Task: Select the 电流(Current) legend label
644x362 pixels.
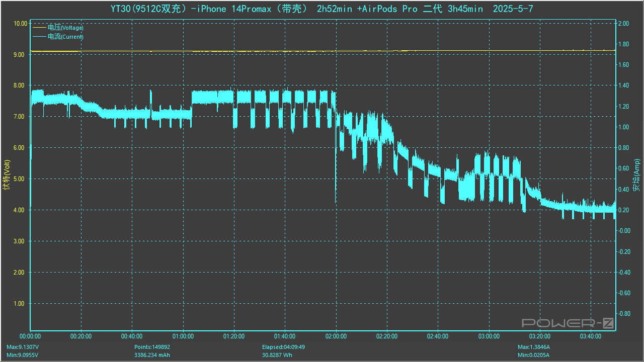Action: 65,37
